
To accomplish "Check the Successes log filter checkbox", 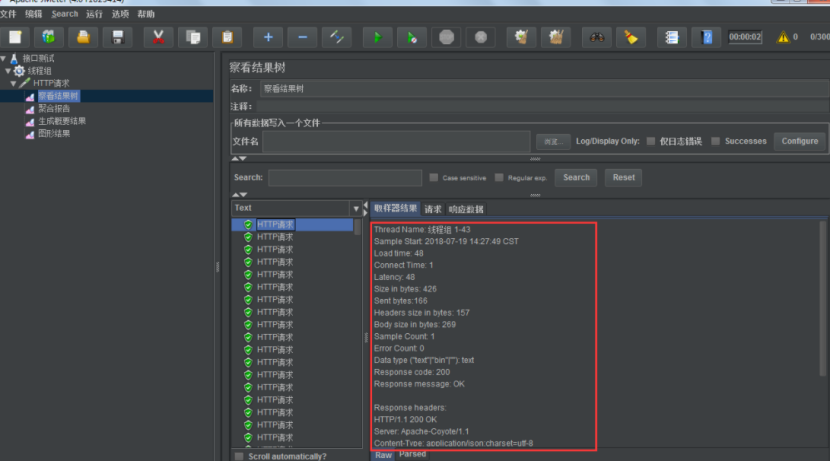I will [715, 142].
